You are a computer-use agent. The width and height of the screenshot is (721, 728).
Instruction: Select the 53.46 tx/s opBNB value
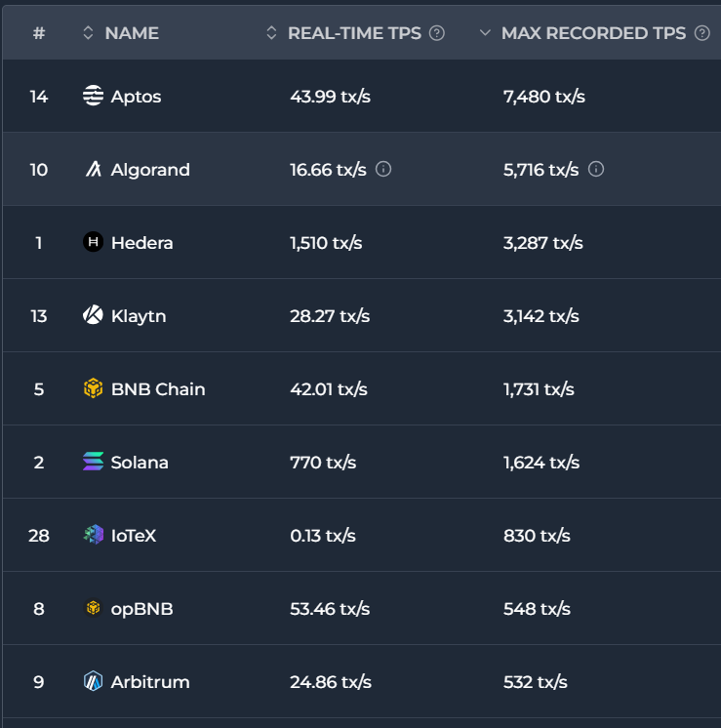coord(330,609)
